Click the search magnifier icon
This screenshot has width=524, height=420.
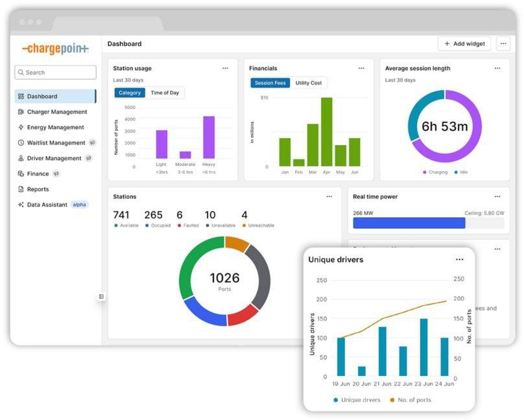[x=21, y=73]
